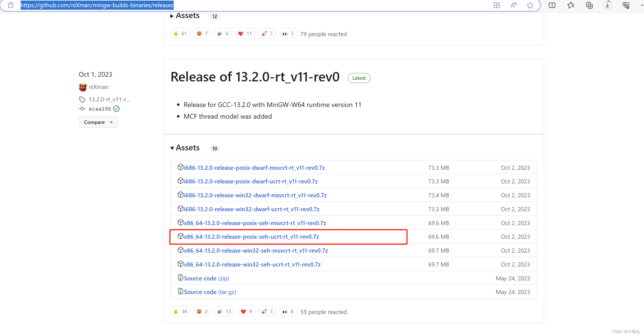
Task: Toggle hooray reaction with 13
Action: [225, 312]
